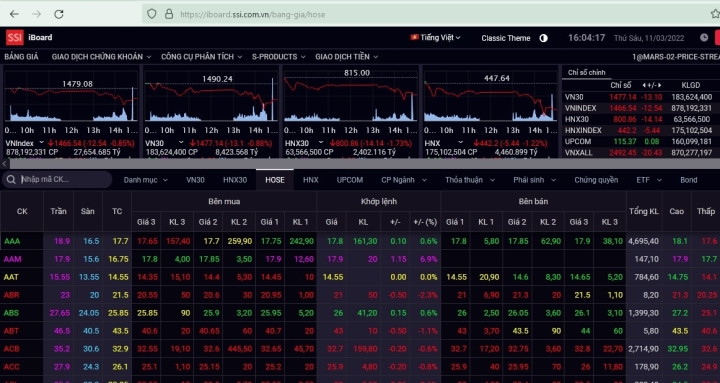
Task: Click the search magnifier icon
Action: point(11,180)
